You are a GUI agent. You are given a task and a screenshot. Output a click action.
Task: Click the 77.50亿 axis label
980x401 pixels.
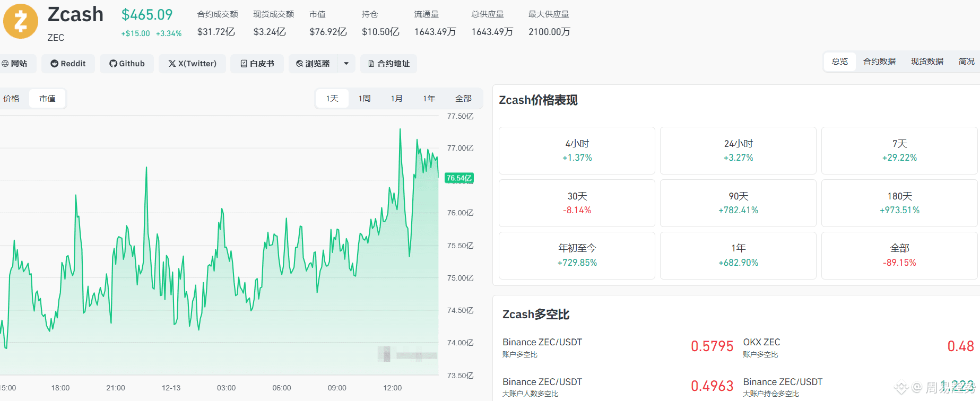460,116
